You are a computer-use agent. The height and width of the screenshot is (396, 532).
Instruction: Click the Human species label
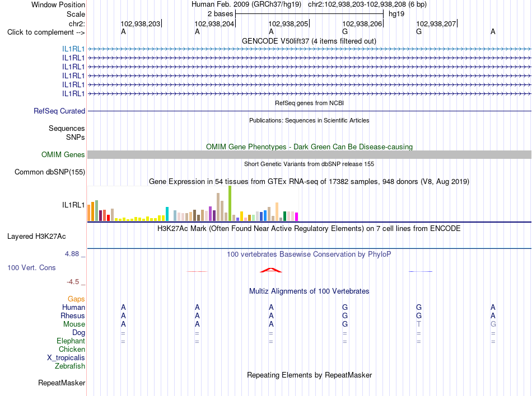click(73, 307)
